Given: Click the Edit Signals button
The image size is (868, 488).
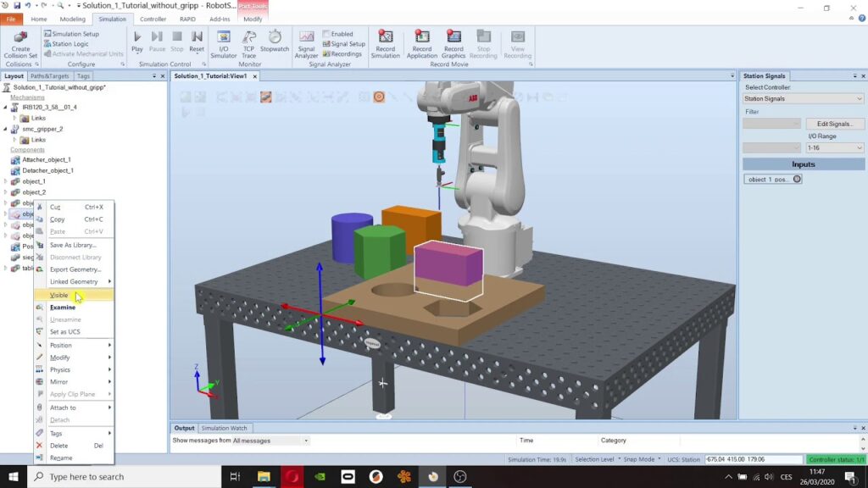Looking at the screenshot, I should 834,124.
